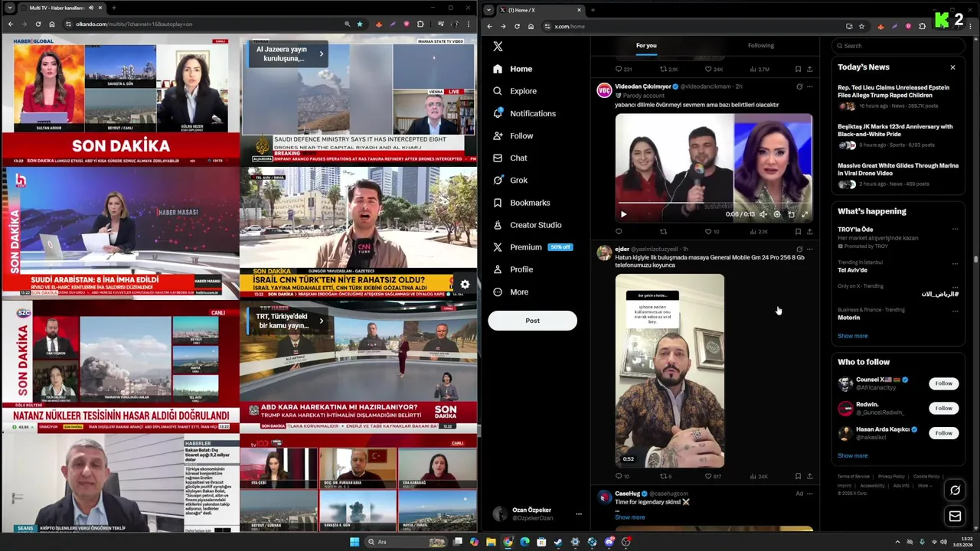Show more under Who to follow
This screenshot has height=551, width=980.
click(852, 455)
